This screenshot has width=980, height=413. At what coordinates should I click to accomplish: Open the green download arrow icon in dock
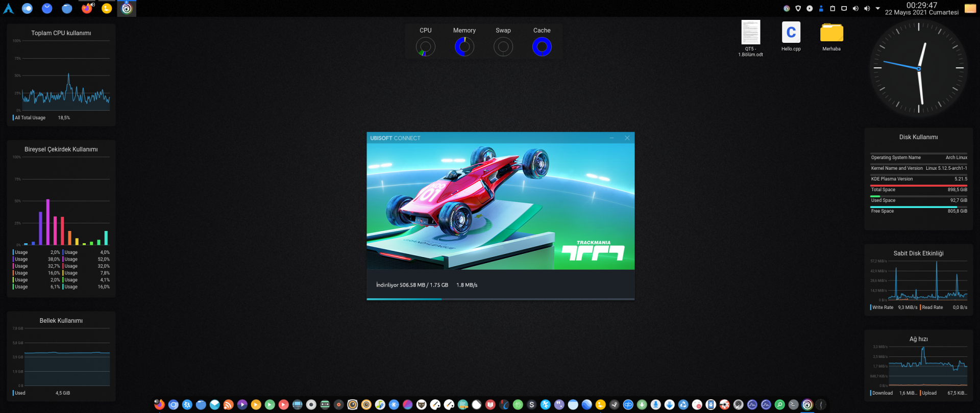pos(642,405)
